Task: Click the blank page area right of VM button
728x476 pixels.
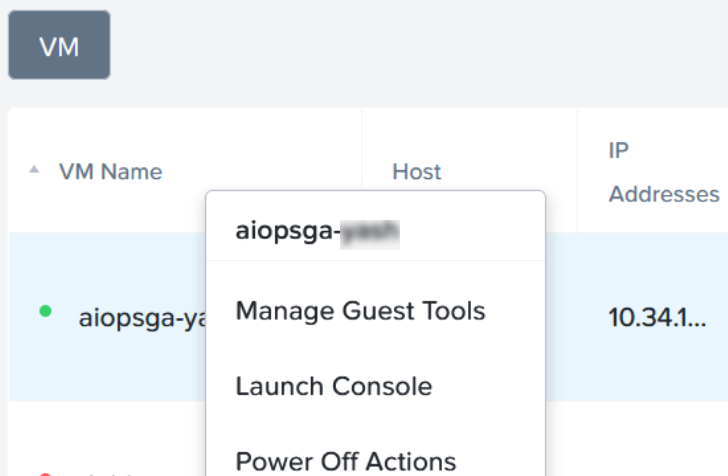Action: 400,46
